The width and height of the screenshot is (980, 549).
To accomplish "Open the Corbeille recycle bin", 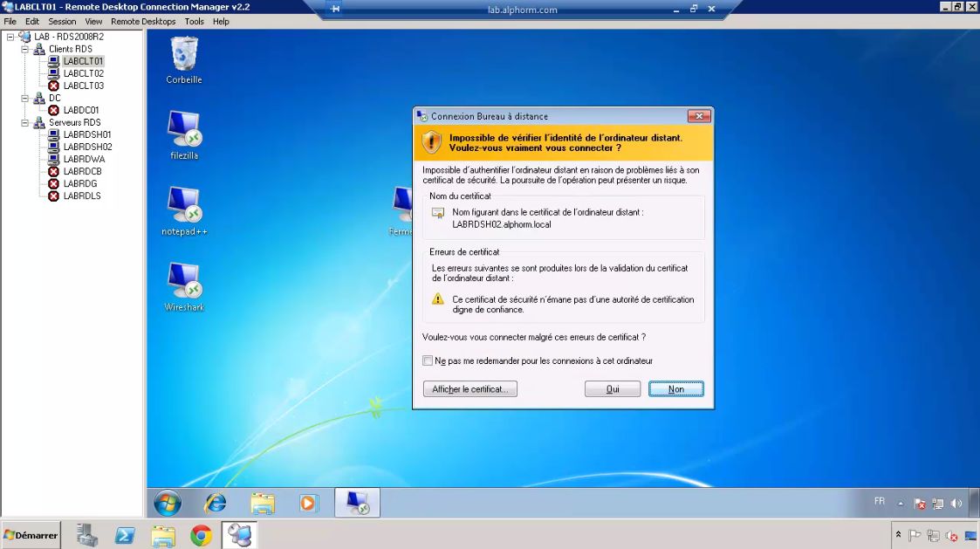I will click(182, 58).
